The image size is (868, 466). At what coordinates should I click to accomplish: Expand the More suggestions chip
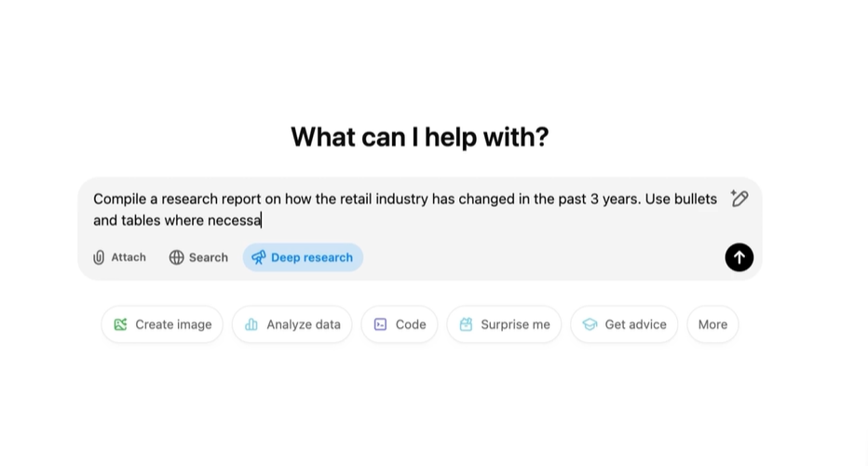(x=712, y=324)
